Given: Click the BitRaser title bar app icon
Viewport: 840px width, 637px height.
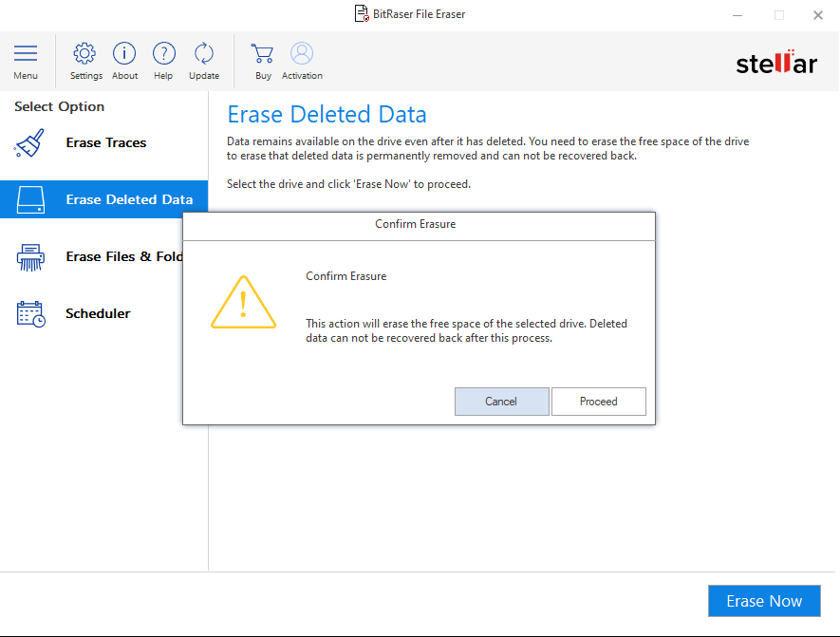Looking at the screenshot, I should click(362, 13).
